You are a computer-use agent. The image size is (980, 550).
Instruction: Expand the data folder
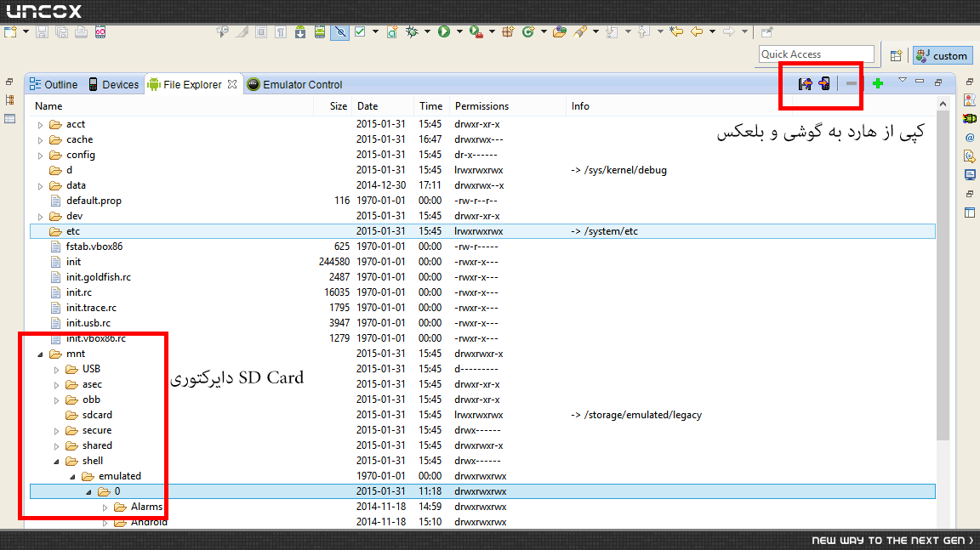pos(41,186)
